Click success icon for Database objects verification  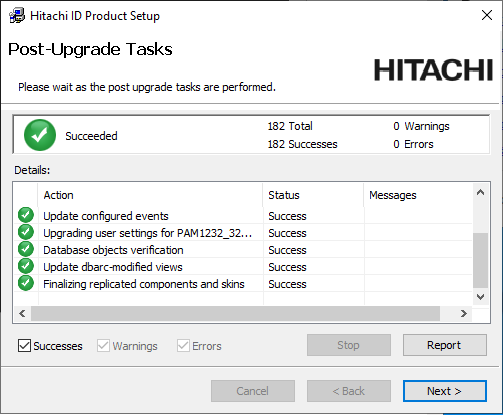pos(26,249)
